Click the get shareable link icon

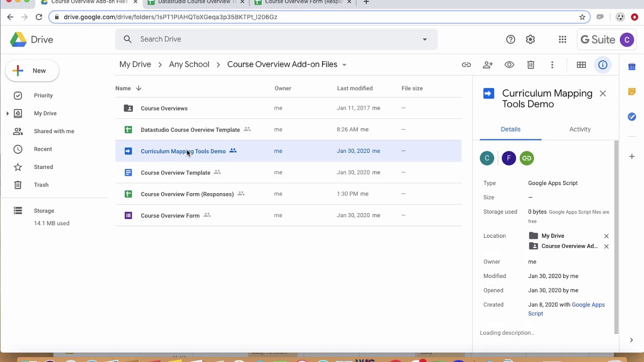coord(466,65)
